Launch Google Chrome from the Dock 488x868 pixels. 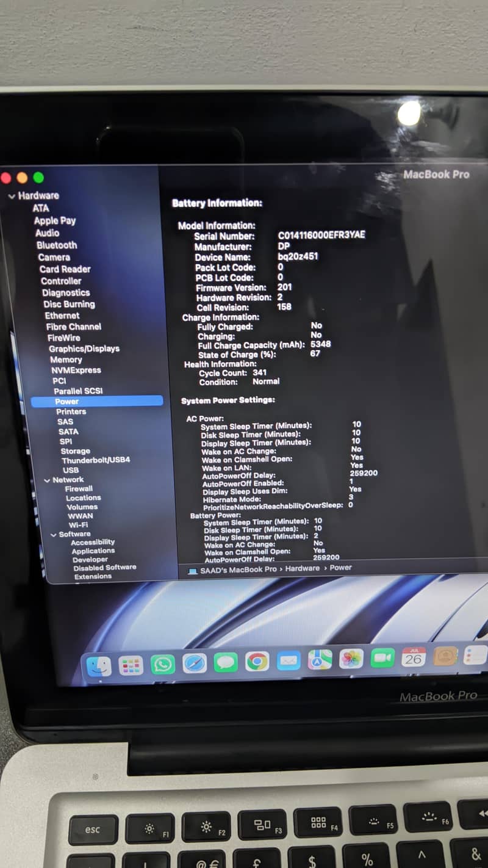[257, 661]
